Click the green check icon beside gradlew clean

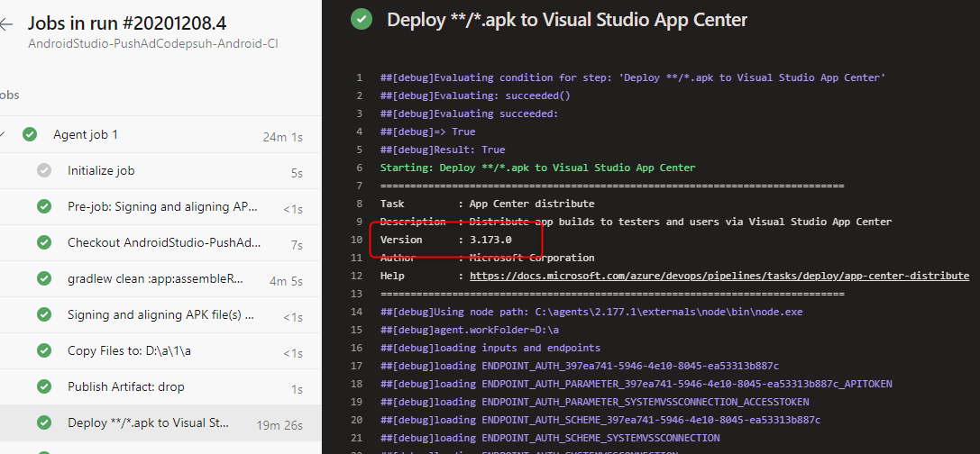point(44,278)
